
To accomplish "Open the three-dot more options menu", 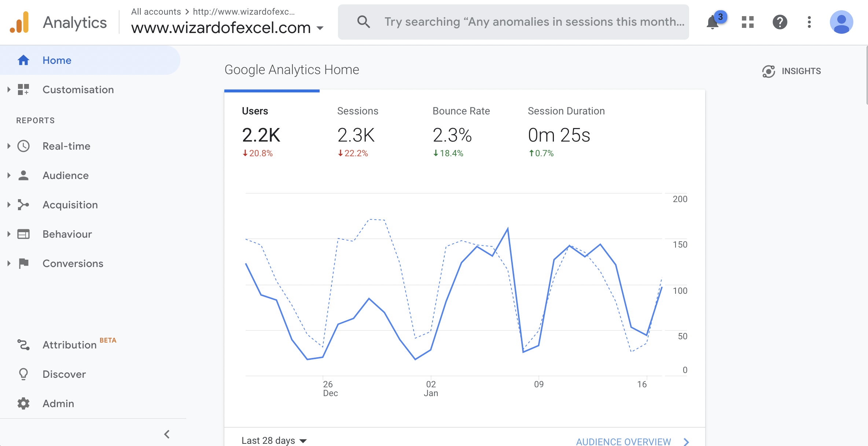I will point(809,22).
